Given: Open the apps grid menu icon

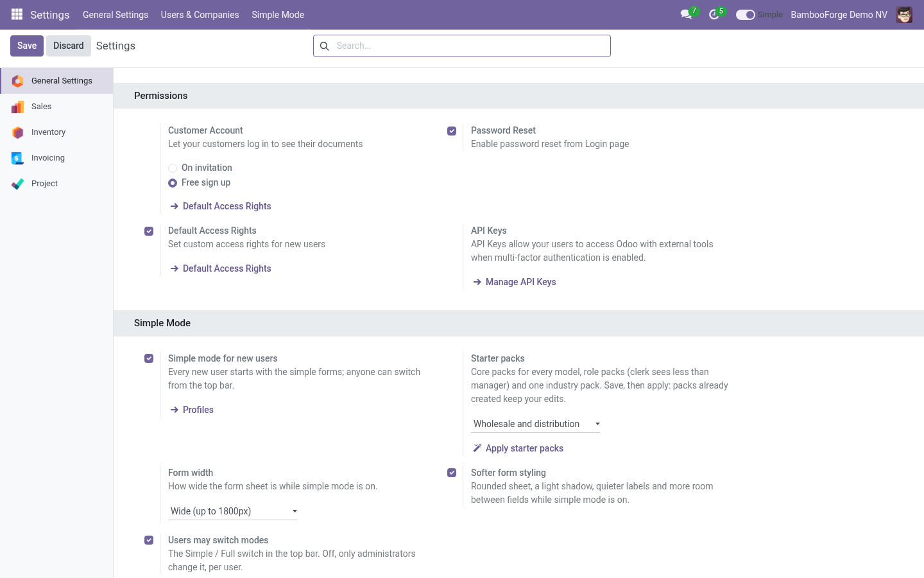Looking at the screenshot, I should [x=17, y=14].
